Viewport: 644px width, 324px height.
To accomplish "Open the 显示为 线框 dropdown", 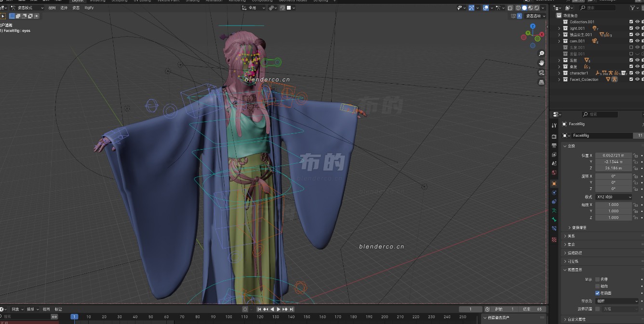I will (x=617, y=301).
